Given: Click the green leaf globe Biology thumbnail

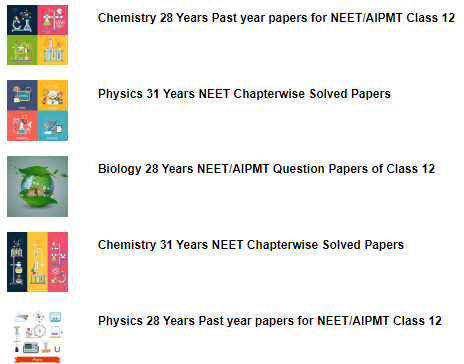Looking at the screenshot, I should click(37, 186).
